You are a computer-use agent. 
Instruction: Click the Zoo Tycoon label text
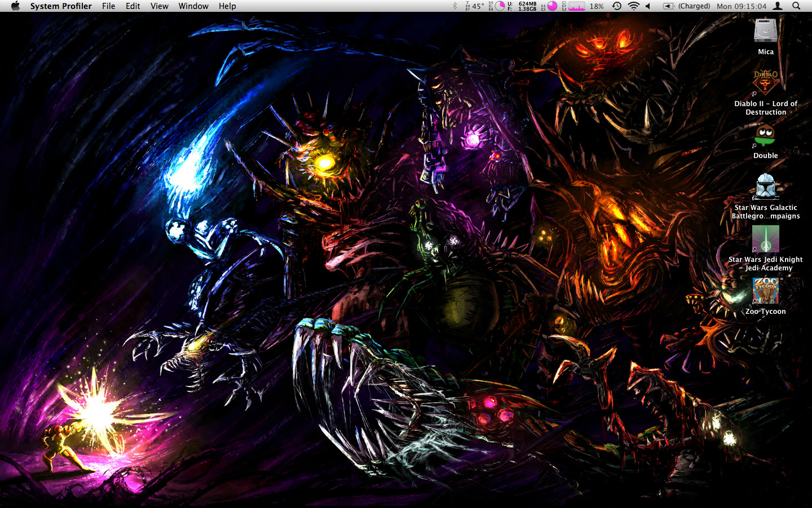click(x=766, y=312)
